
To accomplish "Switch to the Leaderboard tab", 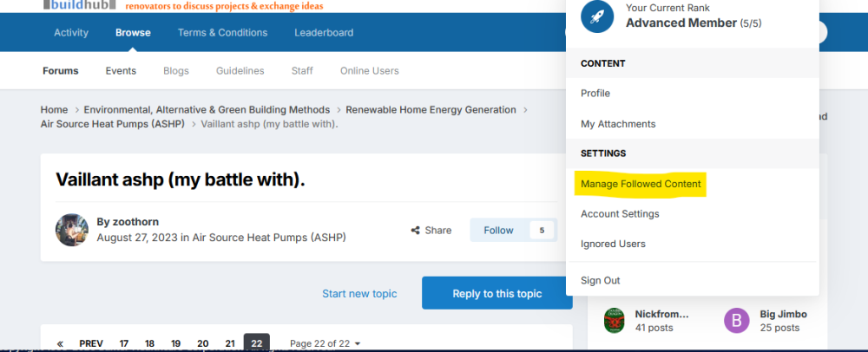I will click(x=323, y=33).
